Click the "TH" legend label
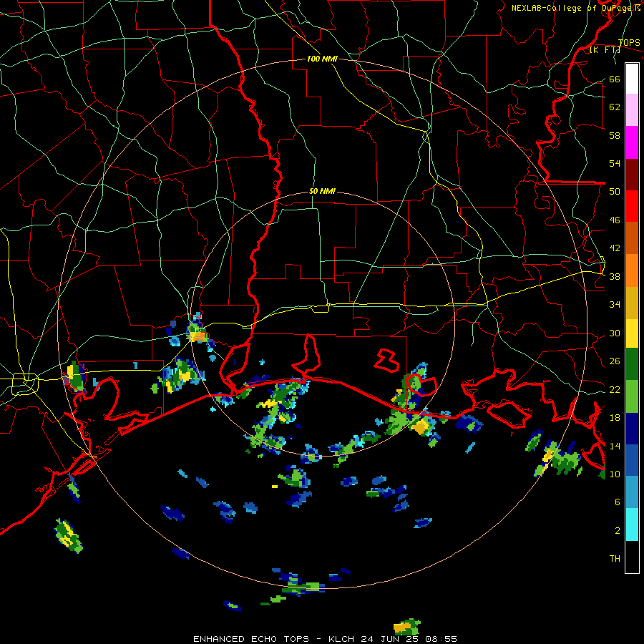This screenshot has height=644, width=644. pos(615,559)
